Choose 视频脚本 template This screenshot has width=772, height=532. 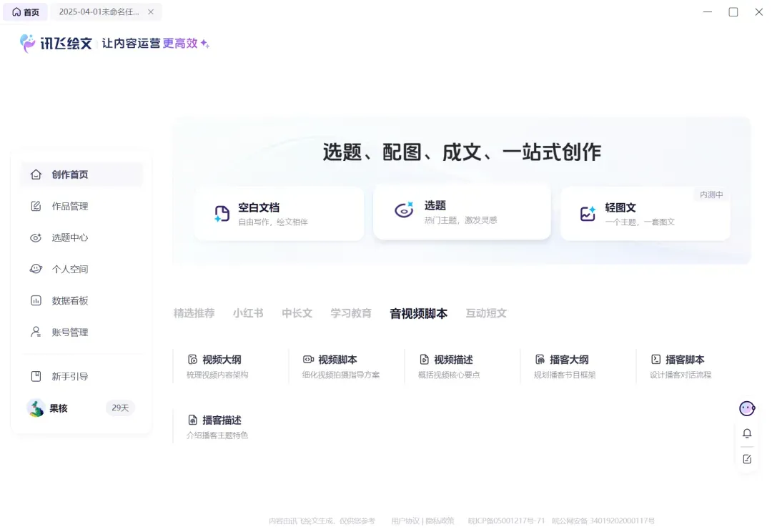tap(341, 366)
